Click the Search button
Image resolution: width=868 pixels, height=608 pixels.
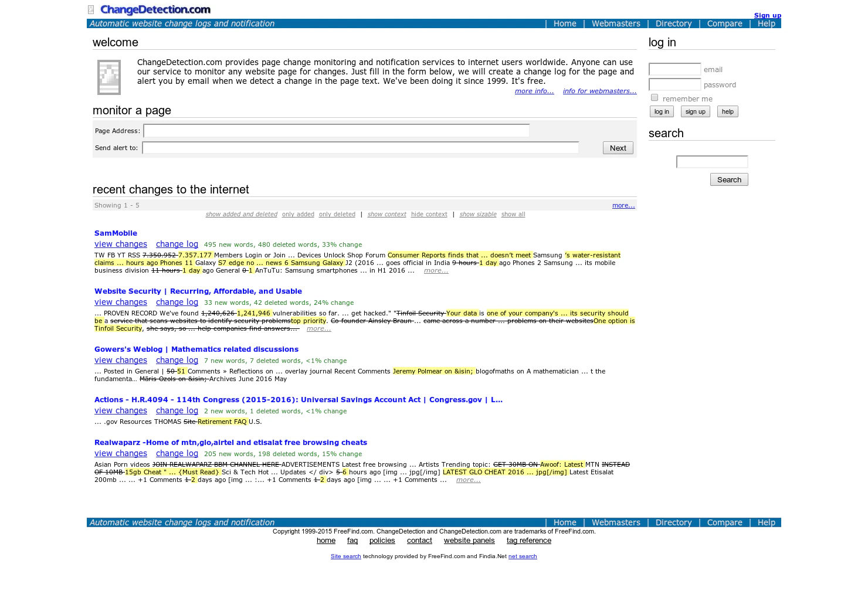729,179
